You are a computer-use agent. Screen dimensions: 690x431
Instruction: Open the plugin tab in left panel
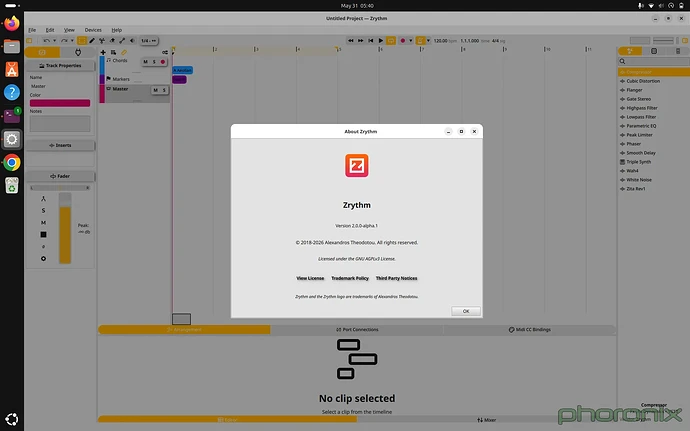78,52
